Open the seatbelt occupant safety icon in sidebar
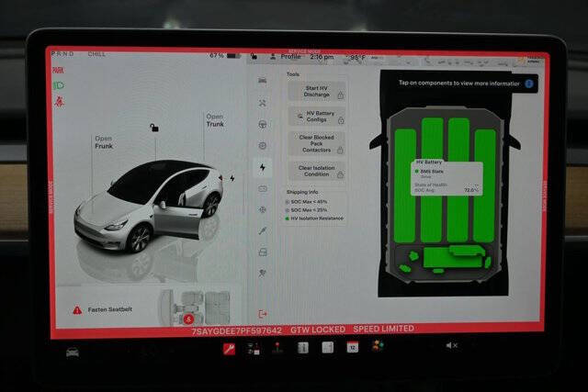Screen dimensions: 588x392 click(x=263, y=274)
